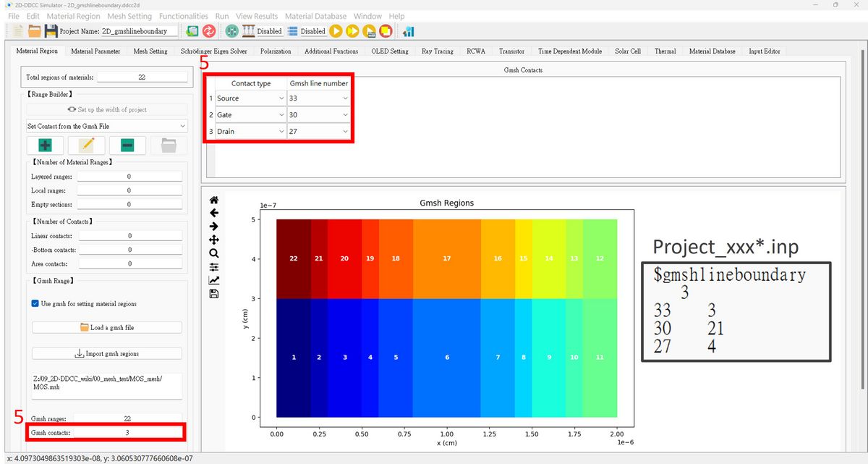Click the open project folder icon
Screen dimensions: 868x464
point(34,31)
